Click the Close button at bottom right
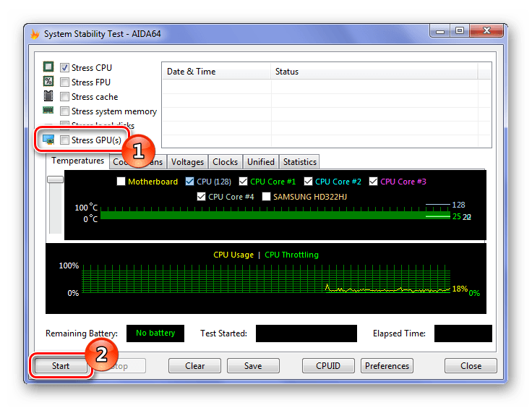Image resolution: width=532 pixels, height=408 pixels. (x=471, y=365)
